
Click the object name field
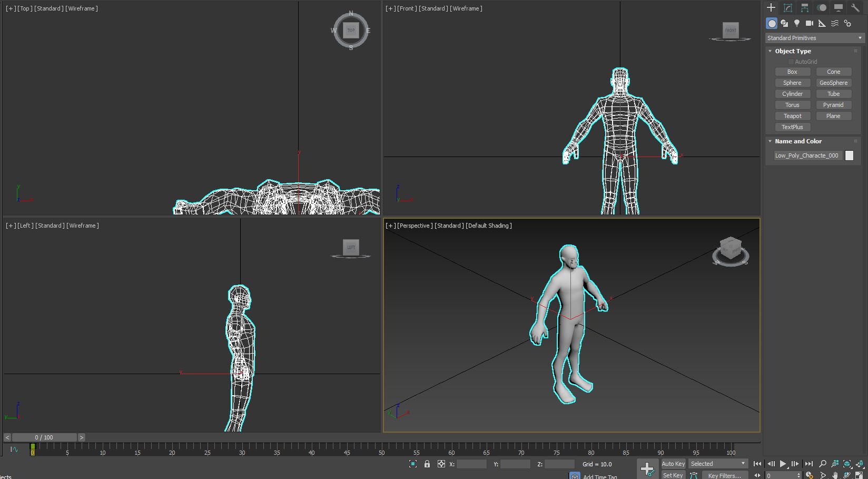coord(808,155)
